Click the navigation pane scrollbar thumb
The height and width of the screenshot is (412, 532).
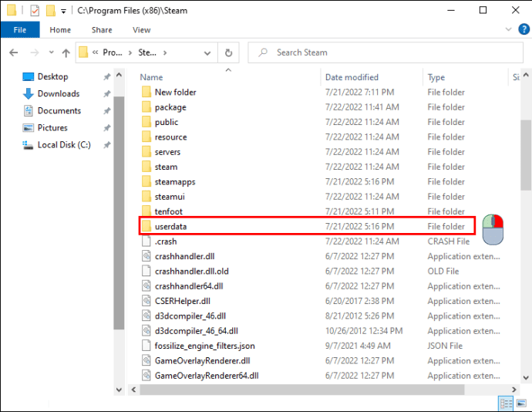(x=119, y=213)
